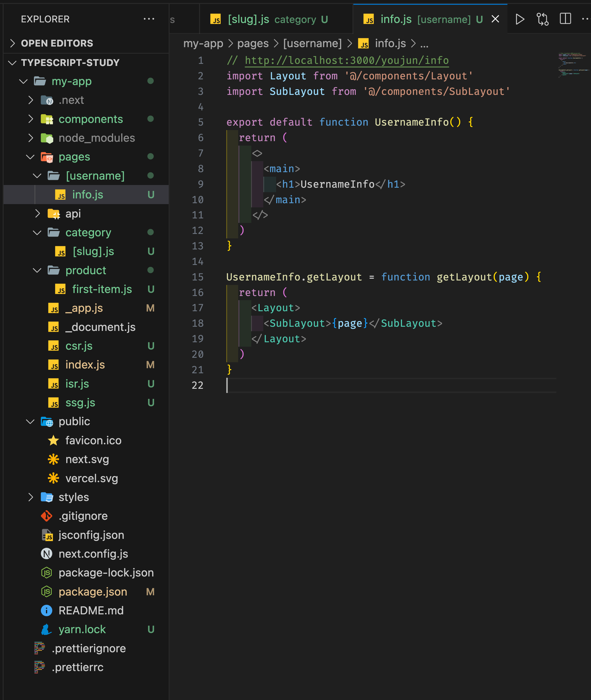Click the code minimap preview

[x=573, y=65]
